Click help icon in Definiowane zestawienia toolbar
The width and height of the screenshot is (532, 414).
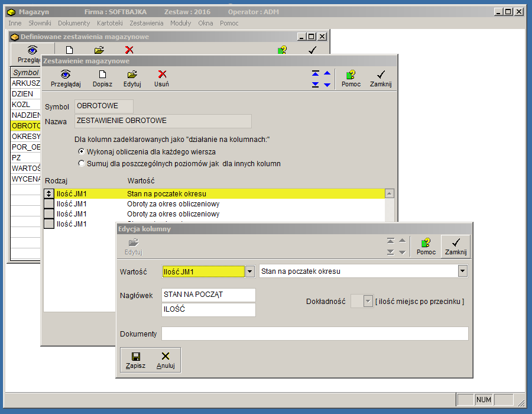[x=283, y=50]
